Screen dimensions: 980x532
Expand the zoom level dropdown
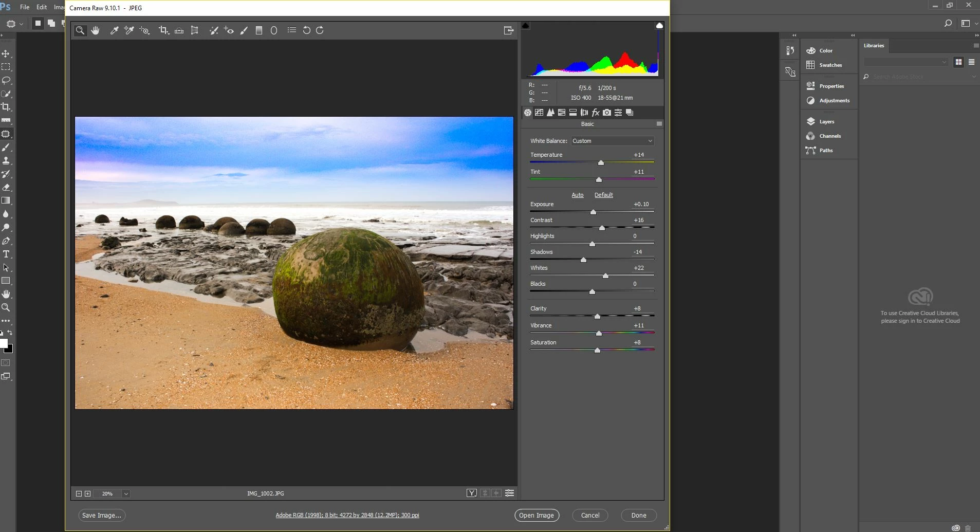(x=126, y=493)
